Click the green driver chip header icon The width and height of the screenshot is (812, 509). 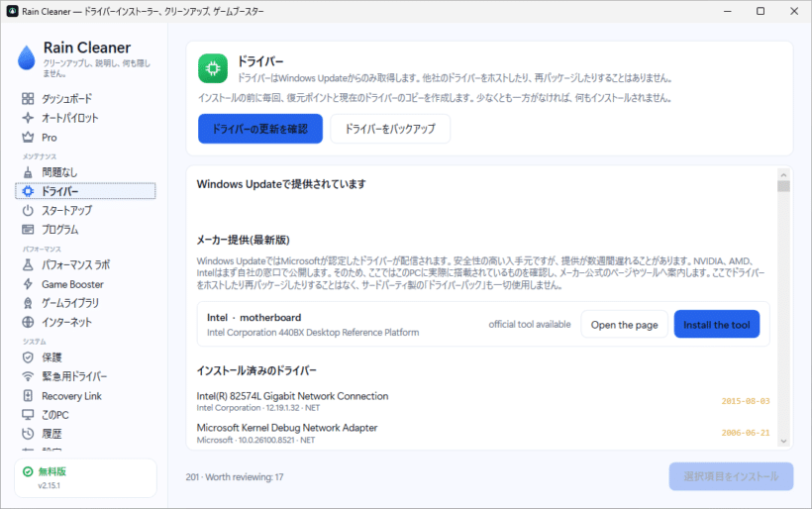coord(213,68)
